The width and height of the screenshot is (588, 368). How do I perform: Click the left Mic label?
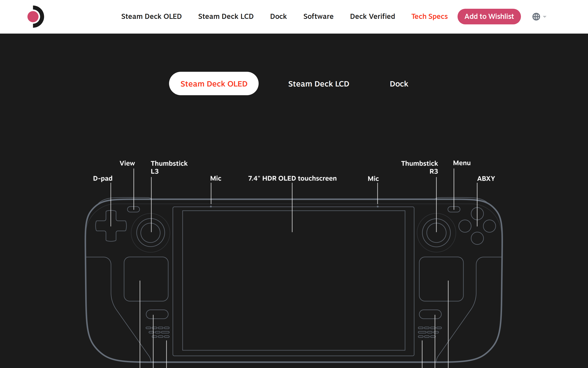[x=216, y=178]
